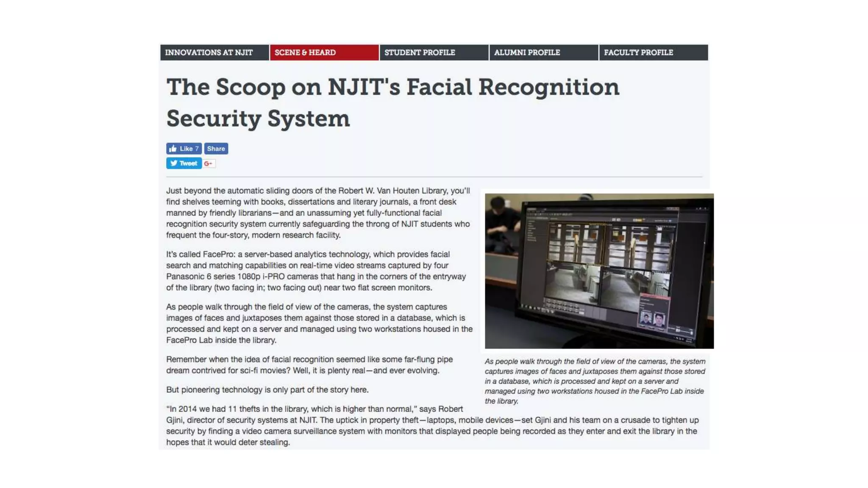
Task: Open the FacePro monitor photo
Action: 599,271
